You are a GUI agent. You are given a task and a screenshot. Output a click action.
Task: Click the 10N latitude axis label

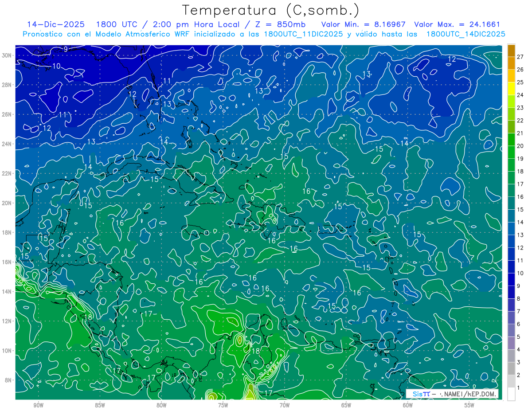coord(8,351)
